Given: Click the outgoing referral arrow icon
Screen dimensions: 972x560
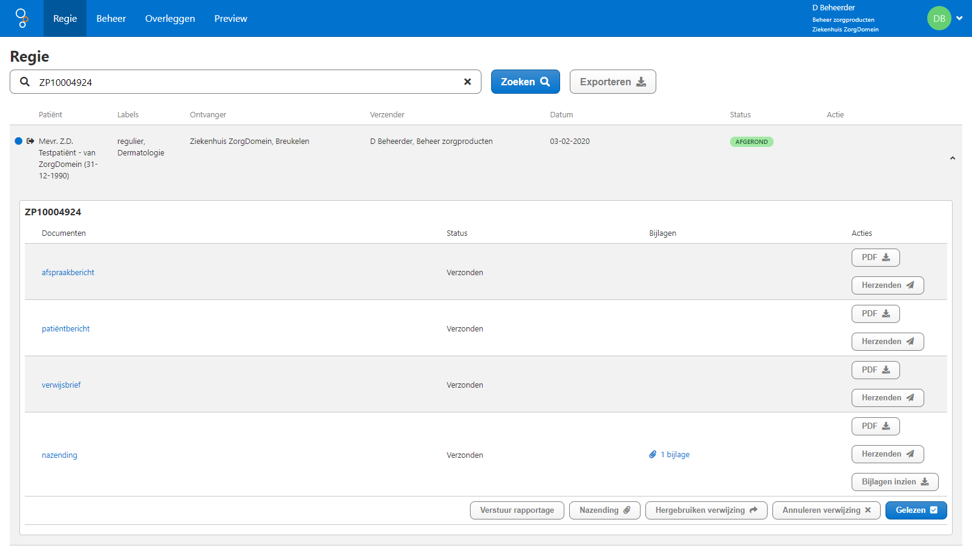Looking at the screenshot, I should (30, 141).
